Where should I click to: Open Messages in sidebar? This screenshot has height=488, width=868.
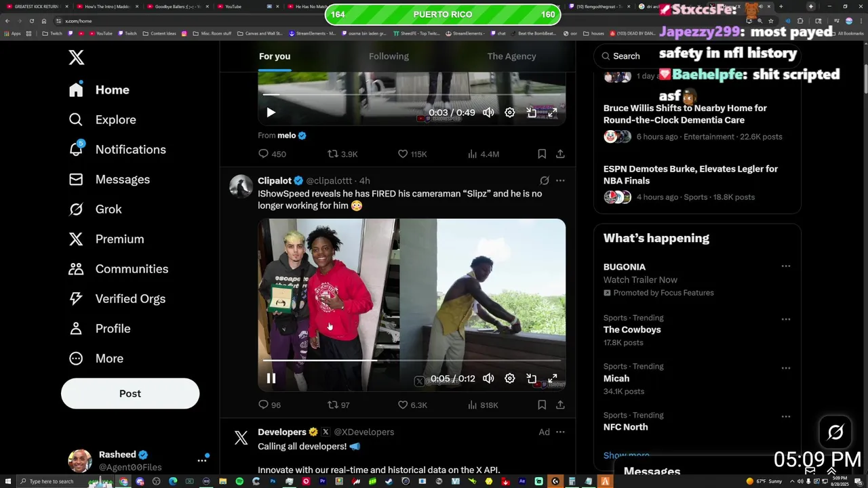(x=109, y=179)
